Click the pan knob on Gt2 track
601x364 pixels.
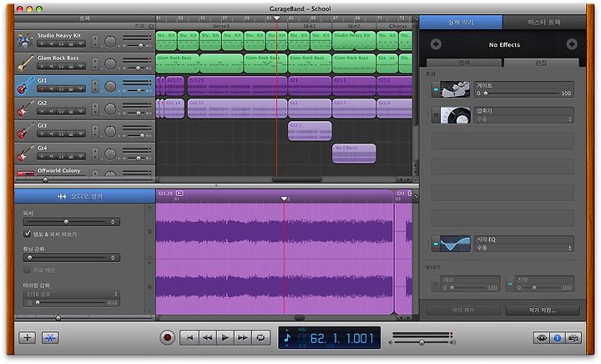coord(110,109)
